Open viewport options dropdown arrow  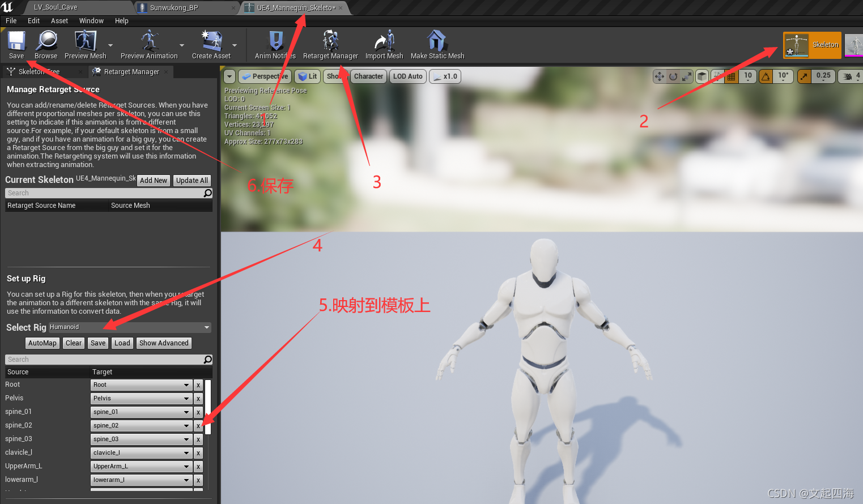[229, 76]
